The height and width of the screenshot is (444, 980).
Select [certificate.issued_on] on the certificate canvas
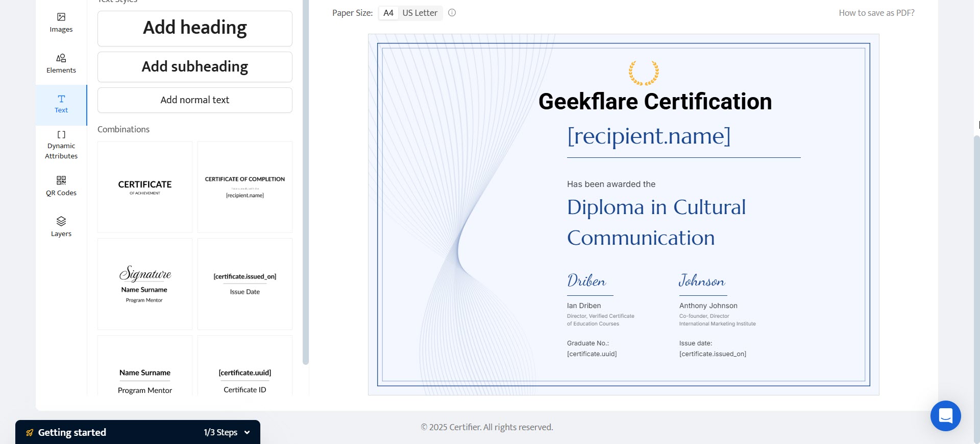[x=713, y=354]
